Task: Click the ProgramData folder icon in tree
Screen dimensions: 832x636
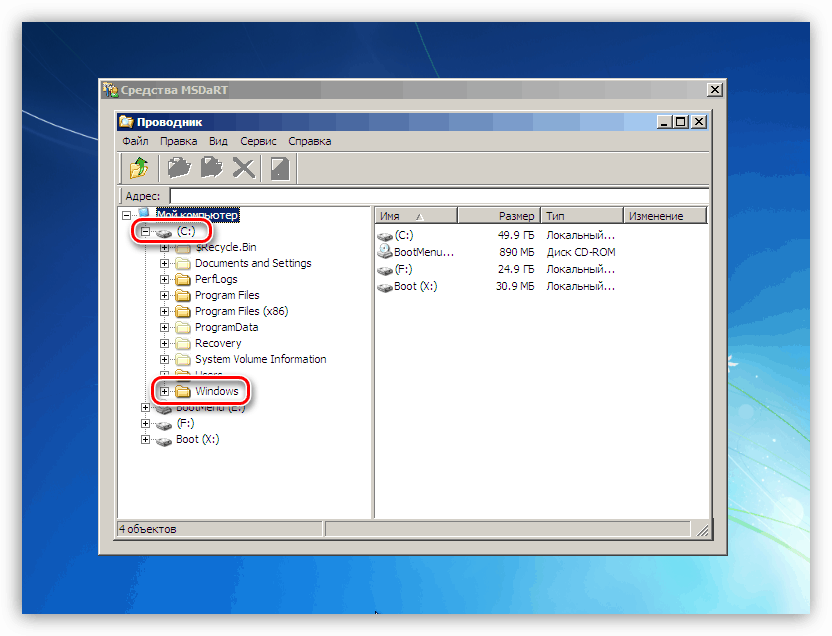Action: [x=183, y=327]
